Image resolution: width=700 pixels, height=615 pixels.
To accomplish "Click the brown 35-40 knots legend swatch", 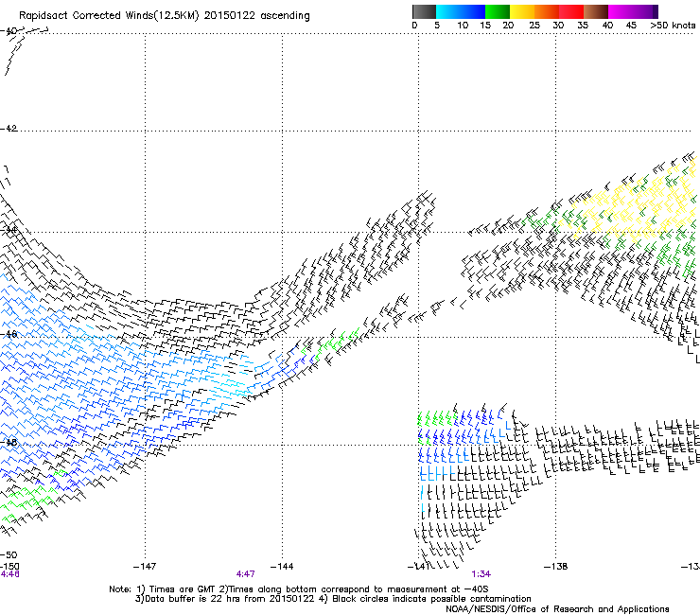I will coord(596,11).
